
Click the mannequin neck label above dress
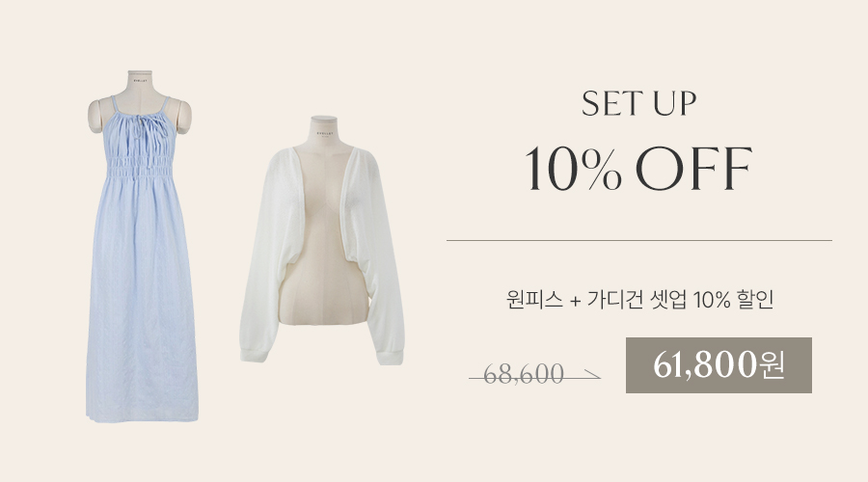(x=140, y=80)
